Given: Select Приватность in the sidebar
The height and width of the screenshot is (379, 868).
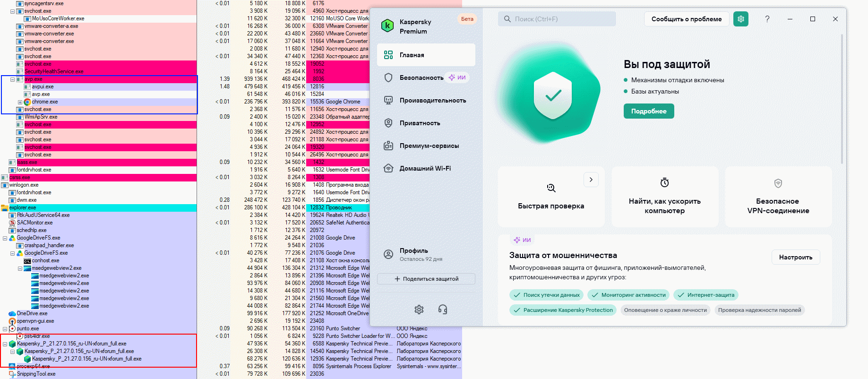Looking at the screenshot, I should (426, 123).
